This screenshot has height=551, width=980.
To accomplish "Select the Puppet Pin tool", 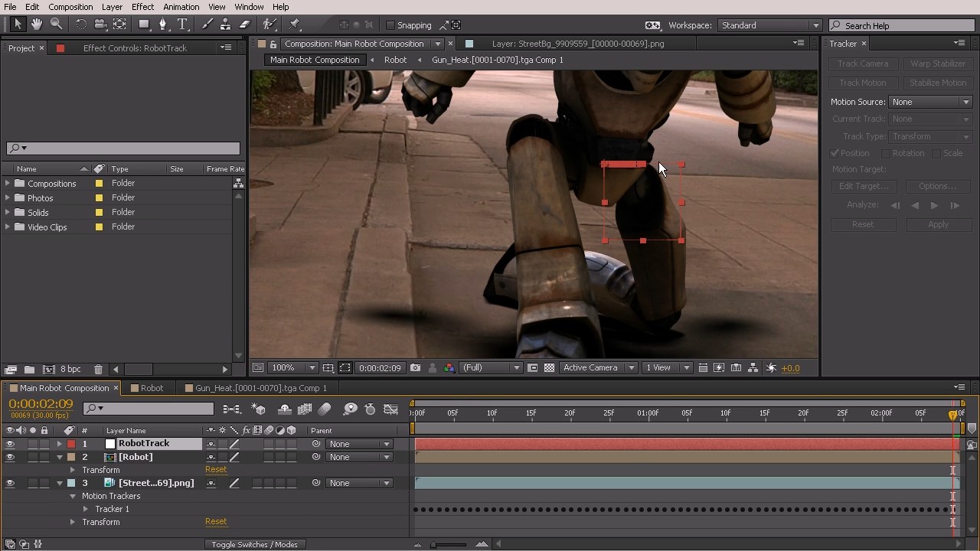I will (294, 24).
